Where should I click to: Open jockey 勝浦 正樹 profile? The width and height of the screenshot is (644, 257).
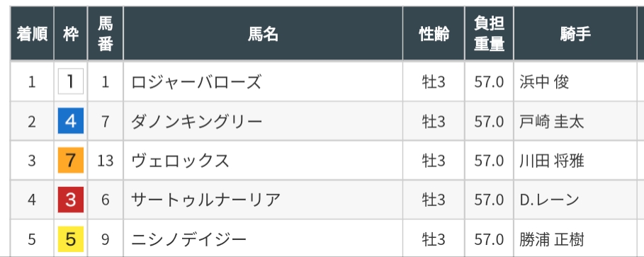[552, 240]
